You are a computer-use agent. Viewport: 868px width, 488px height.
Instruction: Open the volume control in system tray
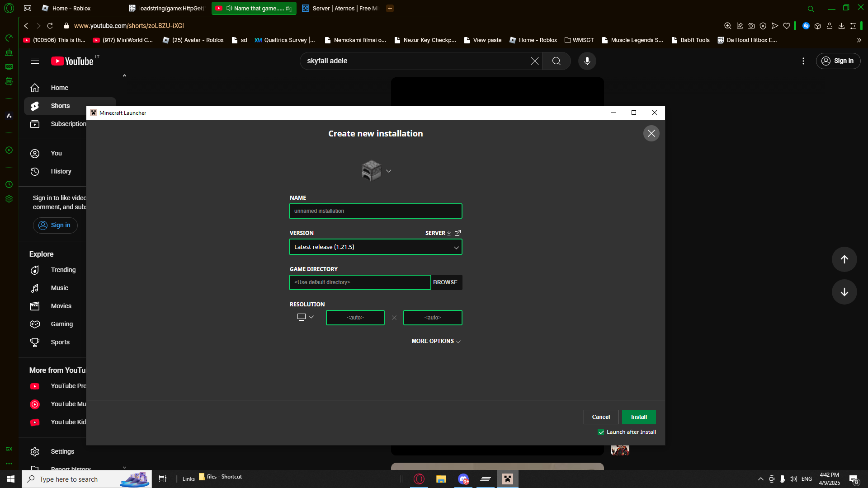[x=793, y=479]
